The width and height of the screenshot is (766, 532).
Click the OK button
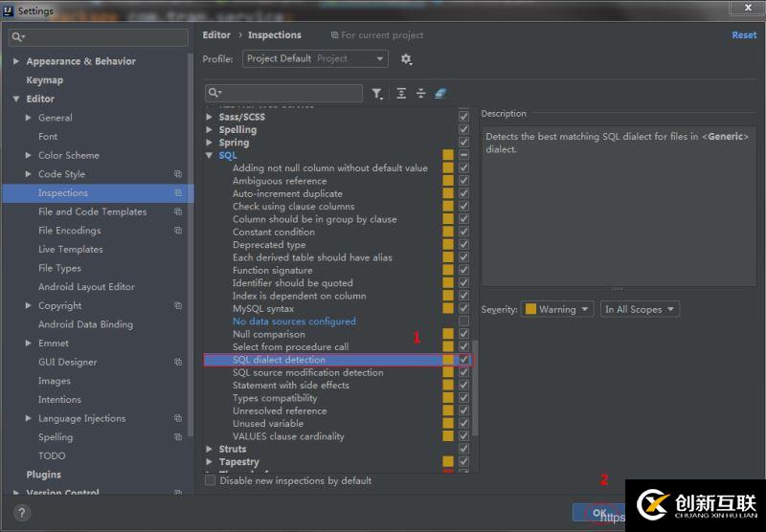[599, 513]
